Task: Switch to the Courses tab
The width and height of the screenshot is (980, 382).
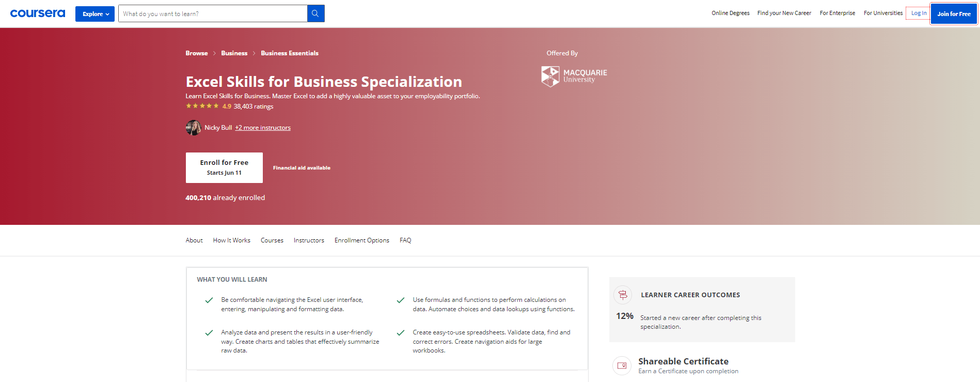Action: coord(272,240)
